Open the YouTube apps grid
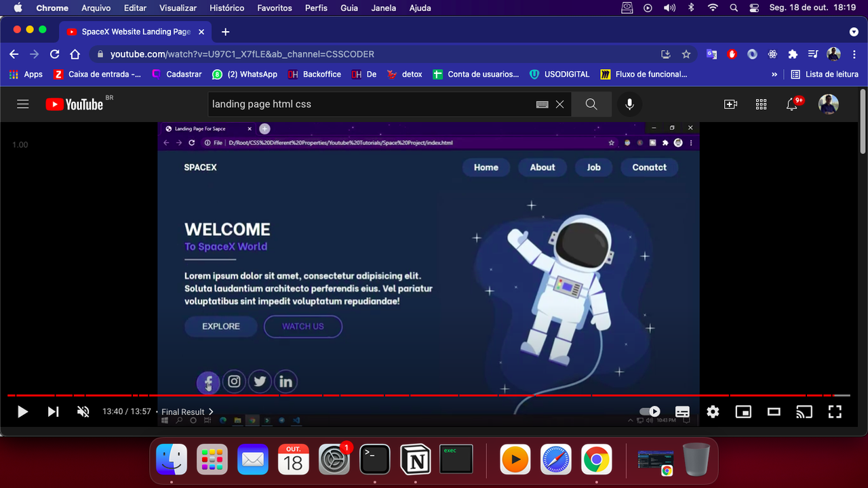Image resolution: width=868 pixels, height=488 pixels. coord(761,104)
